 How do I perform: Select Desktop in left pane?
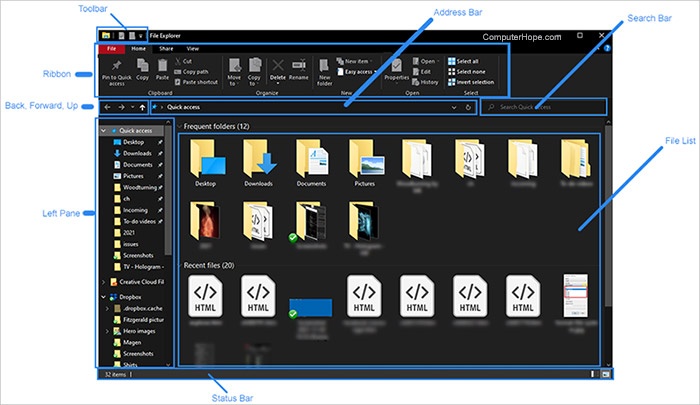coord(133,142)
